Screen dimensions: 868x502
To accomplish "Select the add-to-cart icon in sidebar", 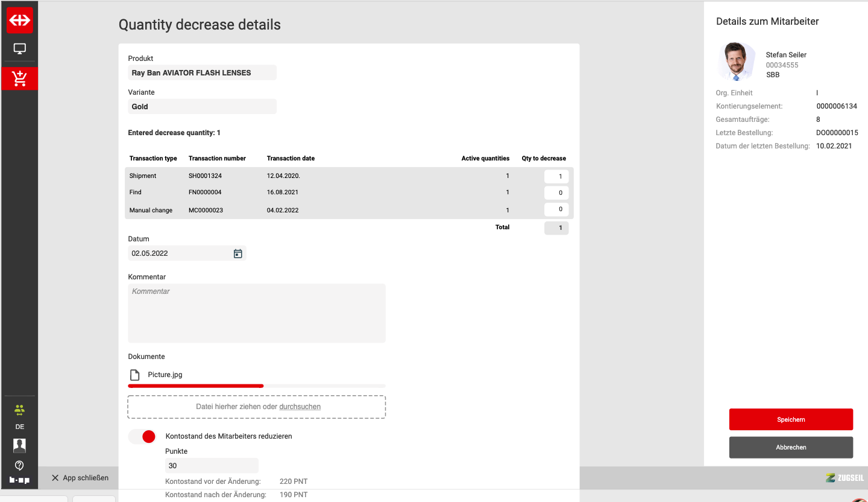I will [19, 78].
